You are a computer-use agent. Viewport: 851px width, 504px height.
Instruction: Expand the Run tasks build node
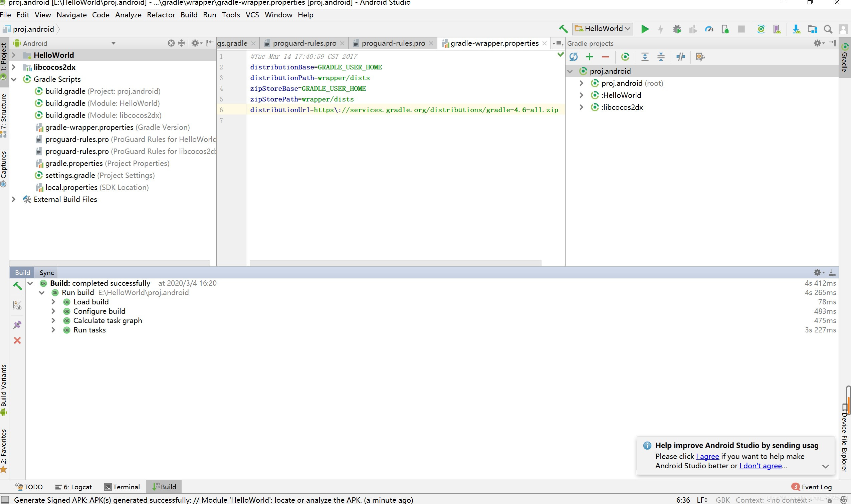click(53, 330)
